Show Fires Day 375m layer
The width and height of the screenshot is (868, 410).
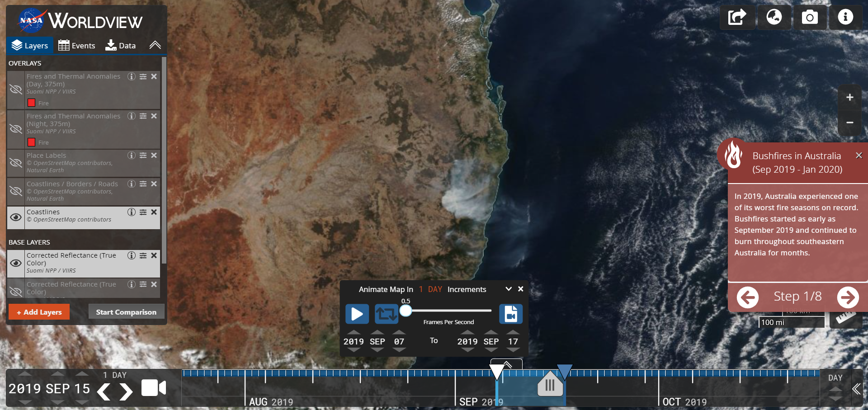coord(16,90)
